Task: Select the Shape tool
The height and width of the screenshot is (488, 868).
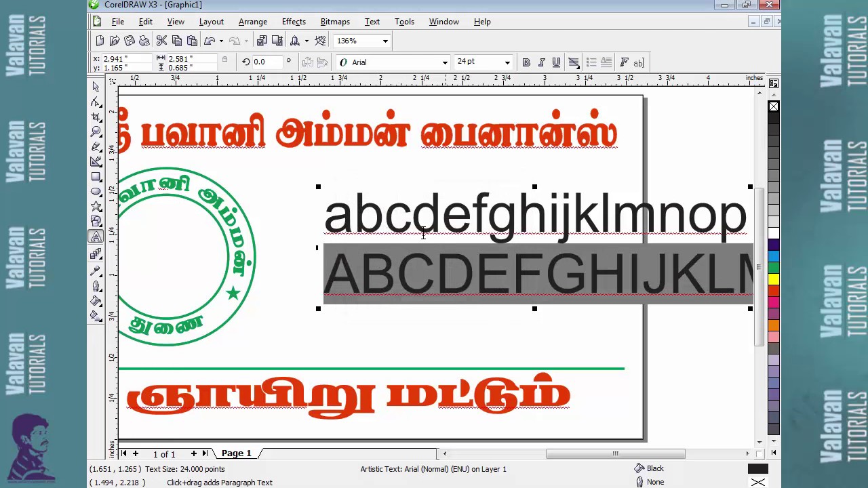Action: tap(96, 102)
